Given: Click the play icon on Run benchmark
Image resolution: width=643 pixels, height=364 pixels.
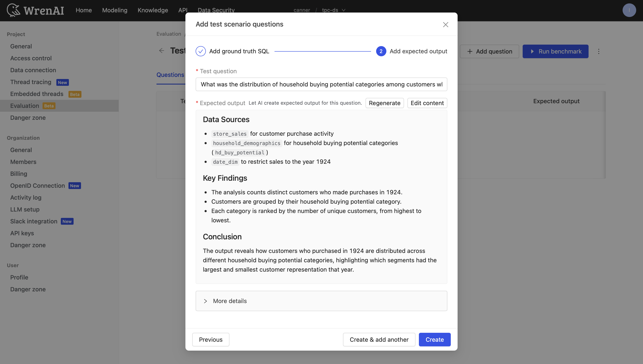Looking at the screenshot, I should pos(532,51).
